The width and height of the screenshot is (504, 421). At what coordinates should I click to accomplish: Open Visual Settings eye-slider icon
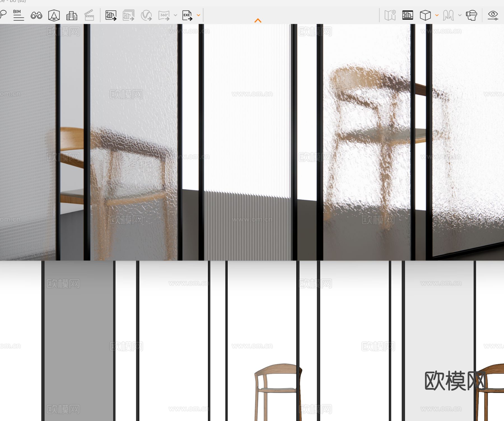pos(493,15)
